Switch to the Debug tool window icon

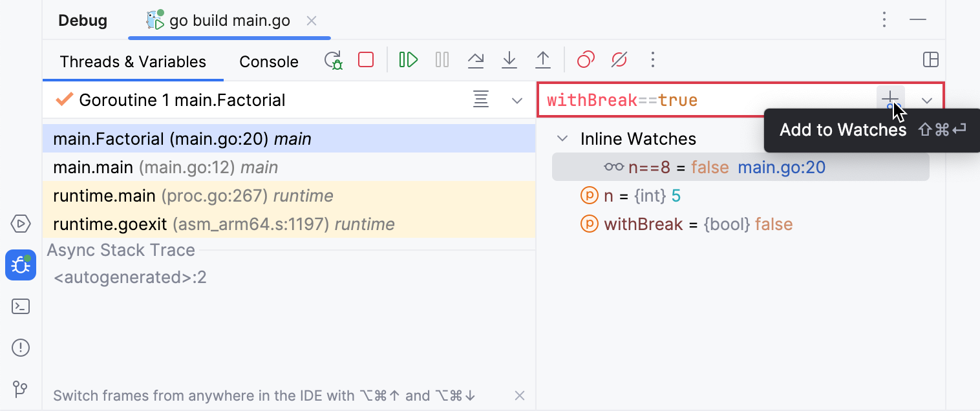pos(20,265)
